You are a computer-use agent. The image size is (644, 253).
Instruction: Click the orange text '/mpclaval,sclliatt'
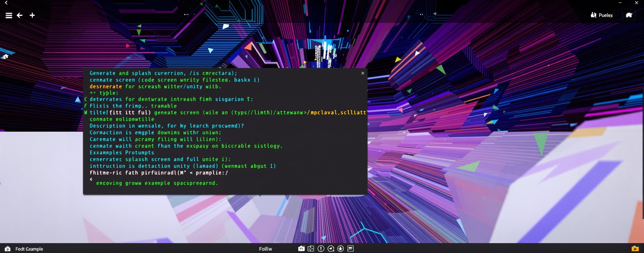click(x=337, y=113)
